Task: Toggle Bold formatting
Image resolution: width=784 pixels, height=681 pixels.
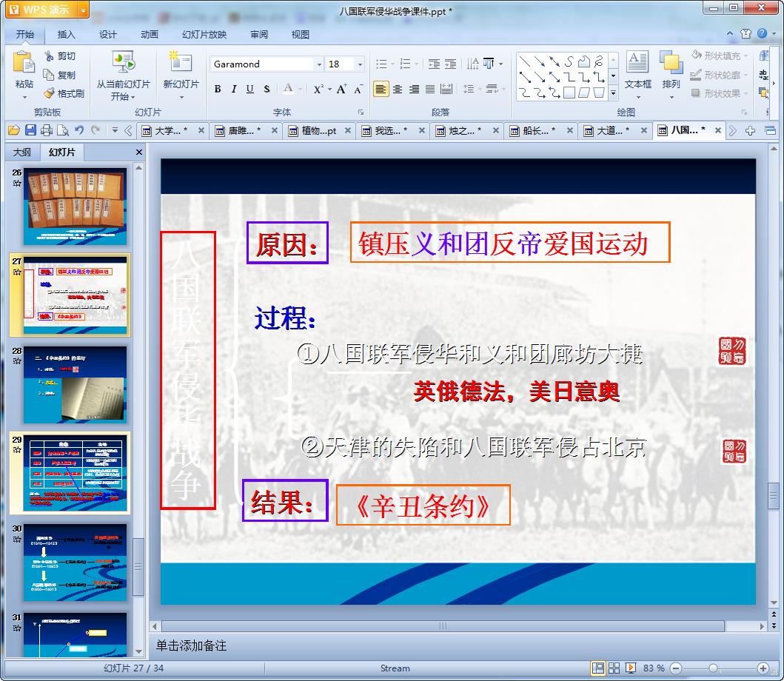Action: coord(218,89)
